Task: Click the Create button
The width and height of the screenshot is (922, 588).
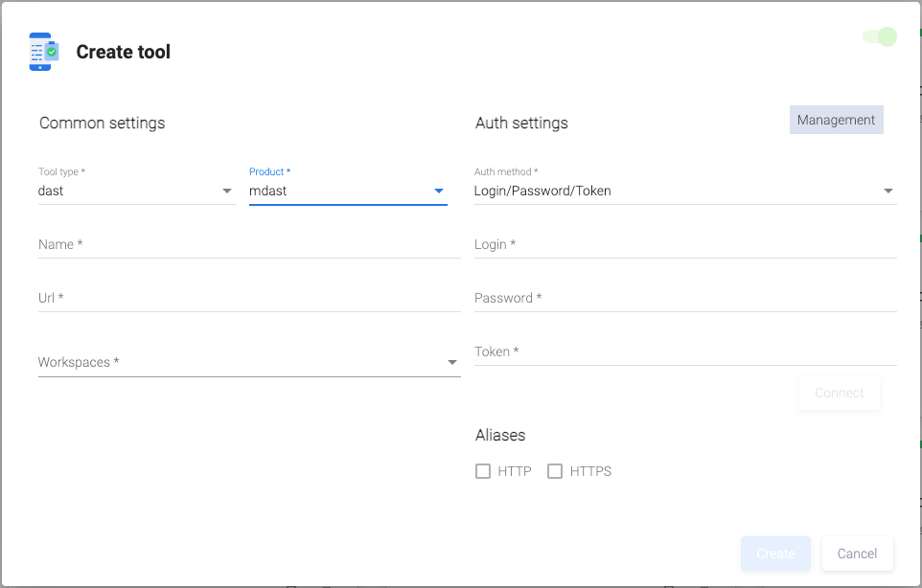Action: click(x=775, y=554)
